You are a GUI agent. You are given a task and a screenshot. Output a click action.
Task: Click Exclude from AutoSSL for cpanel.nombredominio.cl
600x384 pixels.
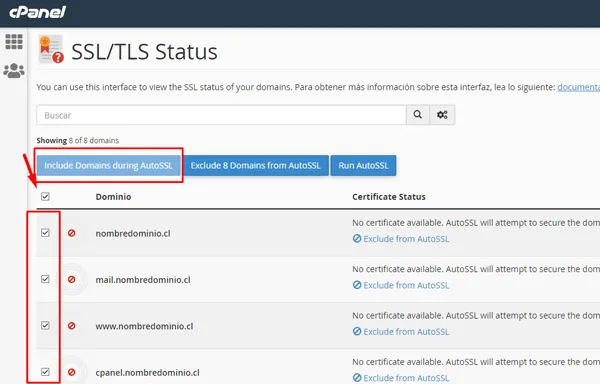click(401, 378)
